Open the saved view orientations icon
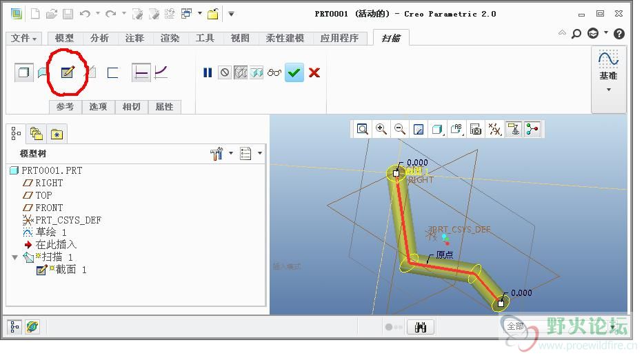Viewport: 644px width, 358px height. (456, 129)
